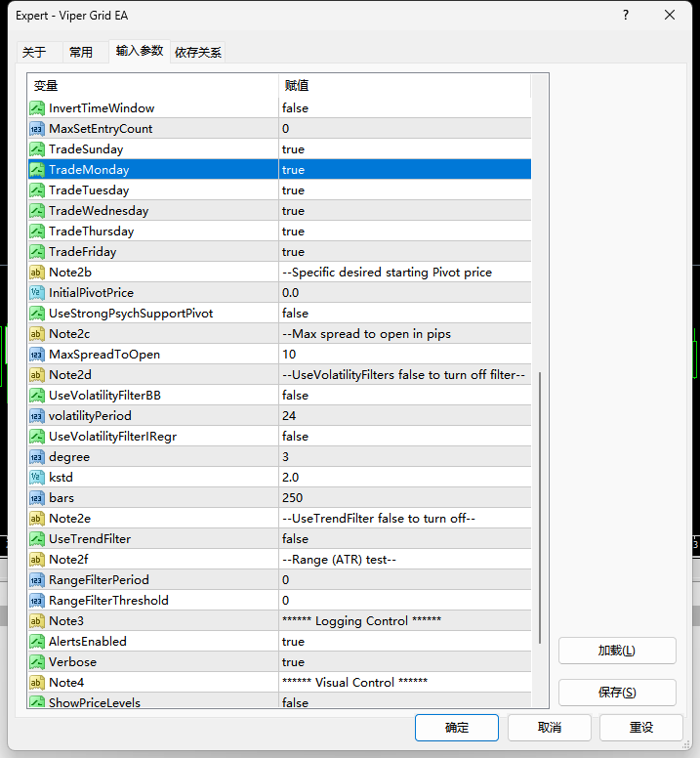Screen dimensions: 700x758
Task: Click the UseTrendFilter boolean icon
Action: click(x=37, y=538)
